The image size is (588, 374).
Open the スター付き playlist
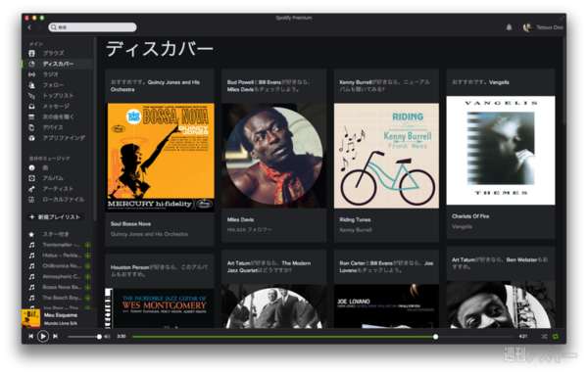click(56, 234)
